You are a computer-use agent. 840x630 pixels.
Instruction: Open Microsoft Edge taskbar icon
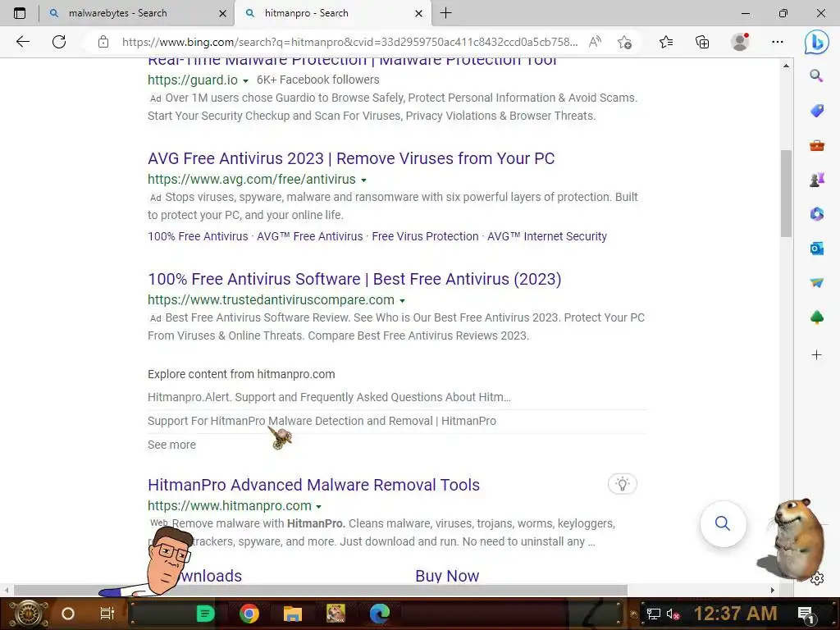click(x=379, y=614)
